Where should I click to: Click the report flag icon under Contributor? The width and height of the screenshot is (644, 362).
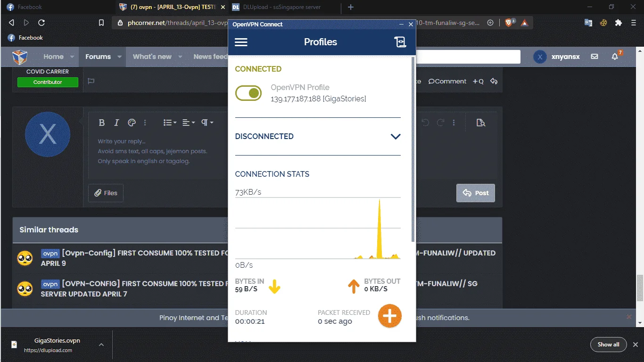(91, 81)
